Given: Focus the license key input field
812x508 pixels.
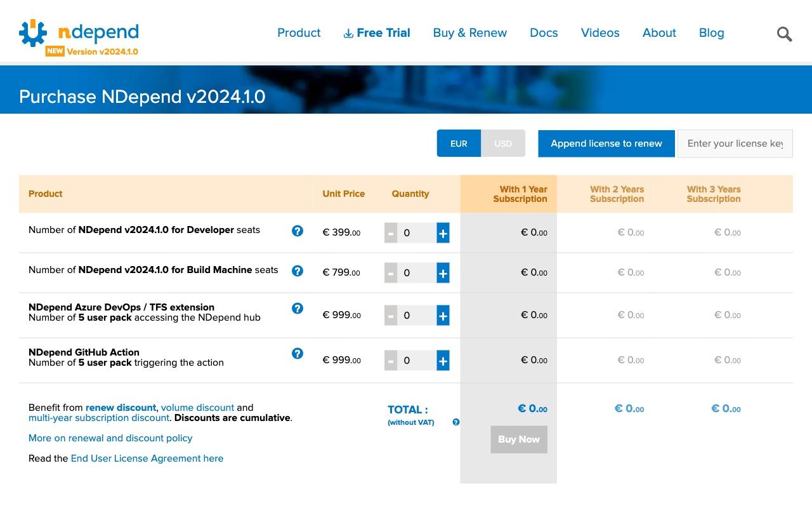Looking at the screenshot, I should point(735,144).
